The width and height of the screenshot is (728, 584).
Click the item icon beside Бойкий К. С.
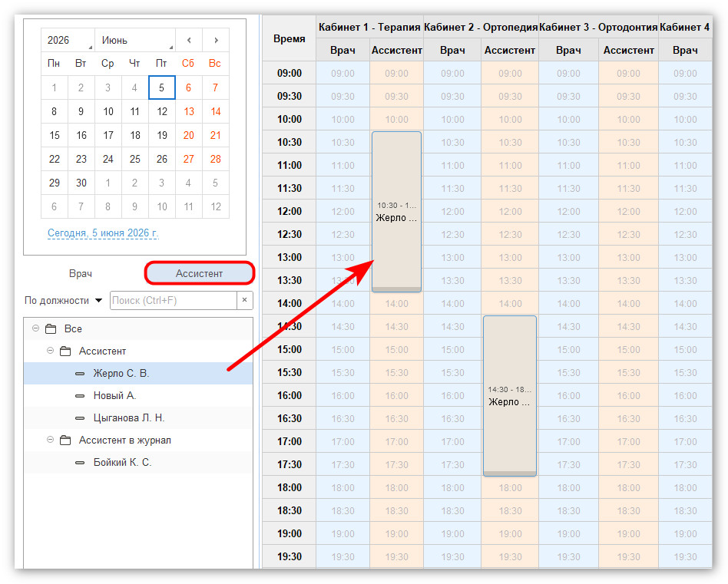(x=80, y=463)
